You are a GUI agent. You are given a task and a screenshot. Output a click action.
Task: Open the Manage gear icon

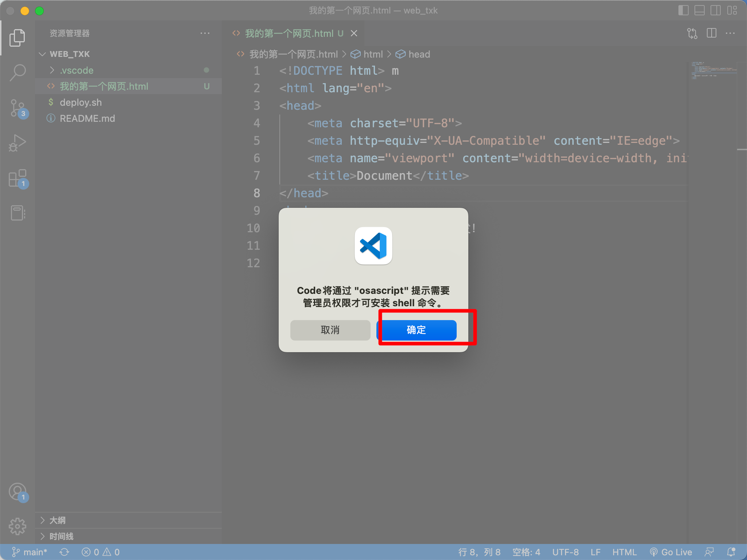(17, 526)
